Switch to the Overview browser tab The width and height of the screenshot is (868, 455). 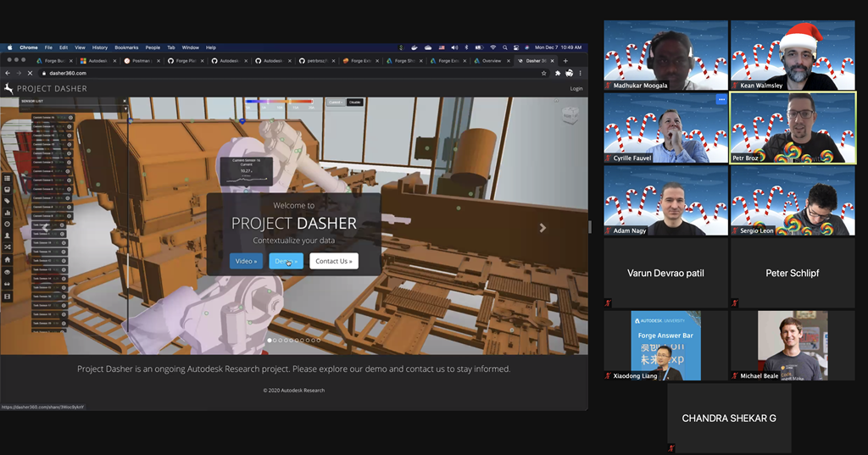pyautogui.click(x=489, y=61)
